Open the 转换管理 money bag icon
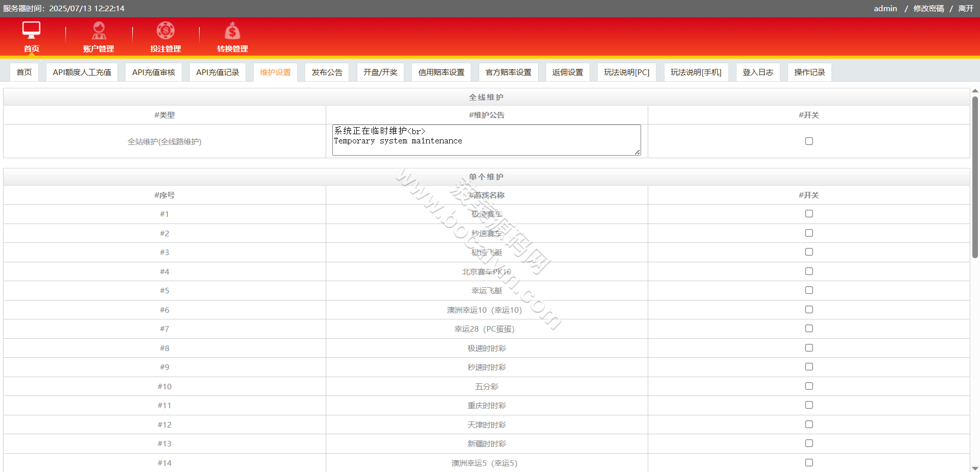This screenshot has width=980, height=472. click(x=232, y=31)
